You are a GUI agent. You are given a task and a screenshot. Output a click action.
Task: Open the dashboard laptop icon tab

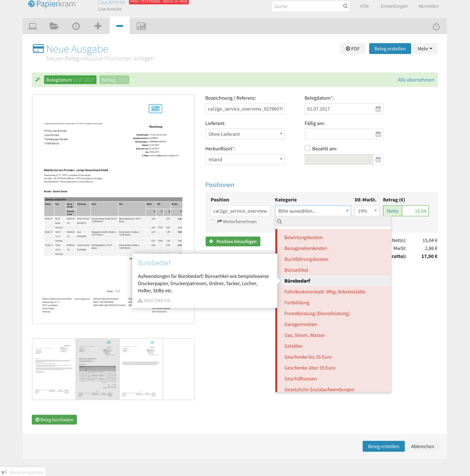[33, 26]
